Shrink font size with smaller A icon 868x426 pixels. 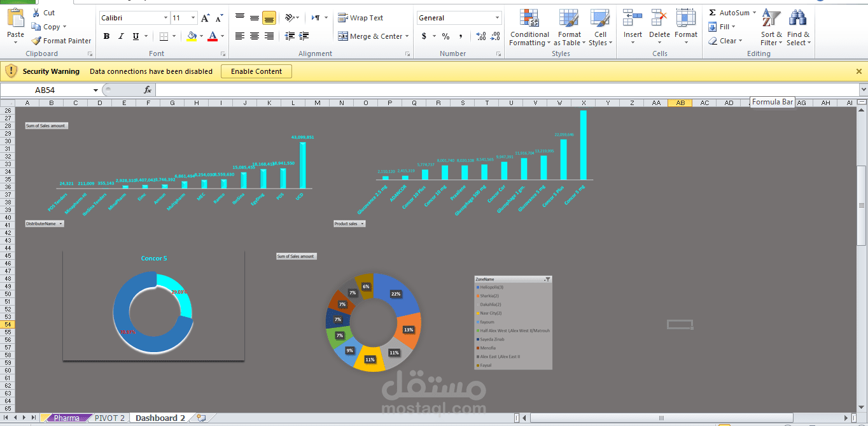pyautogui.click(x=219, y=18)
